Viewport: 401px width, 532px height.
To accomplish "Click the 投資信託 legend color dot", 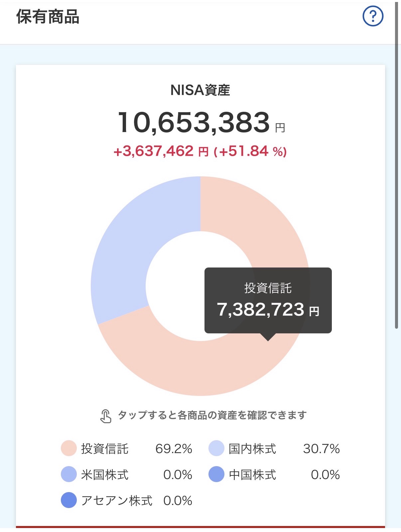I will (69, 448).
